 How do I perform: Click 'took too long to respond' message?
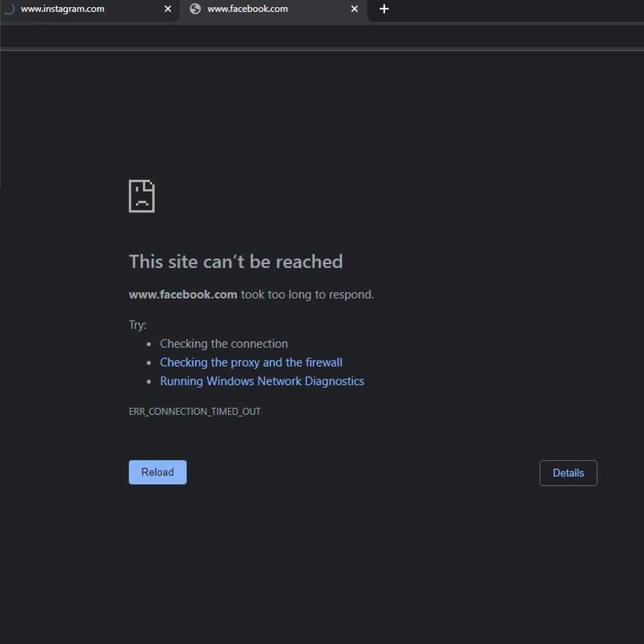[307, 295]
